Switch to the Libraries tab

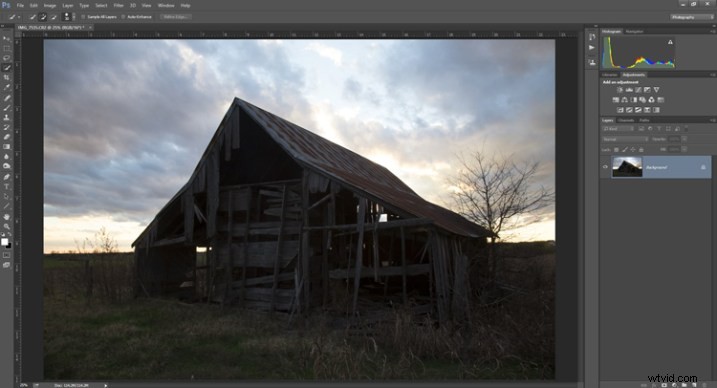609,74
